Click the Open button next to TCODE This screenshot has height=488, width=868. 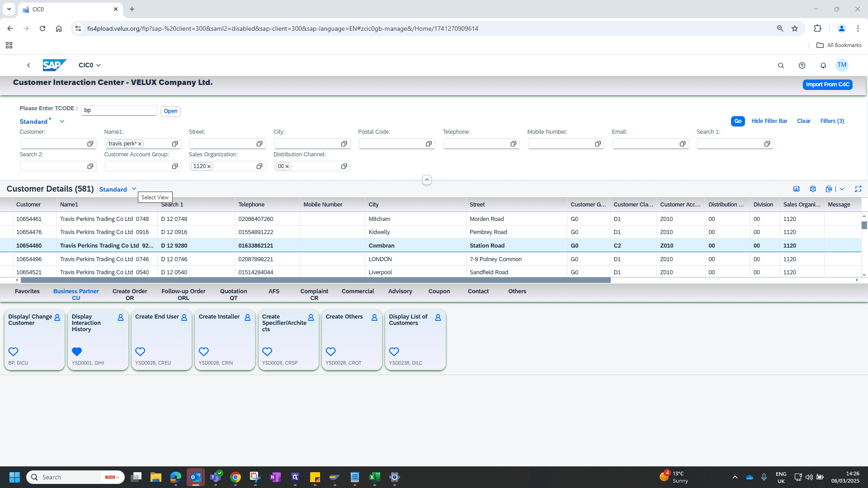point(170,111)
